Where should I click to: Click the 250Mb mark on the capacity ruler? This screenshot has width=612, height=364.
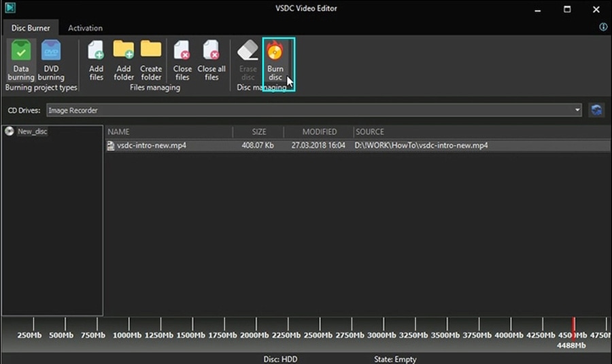(x=30, y=335)
